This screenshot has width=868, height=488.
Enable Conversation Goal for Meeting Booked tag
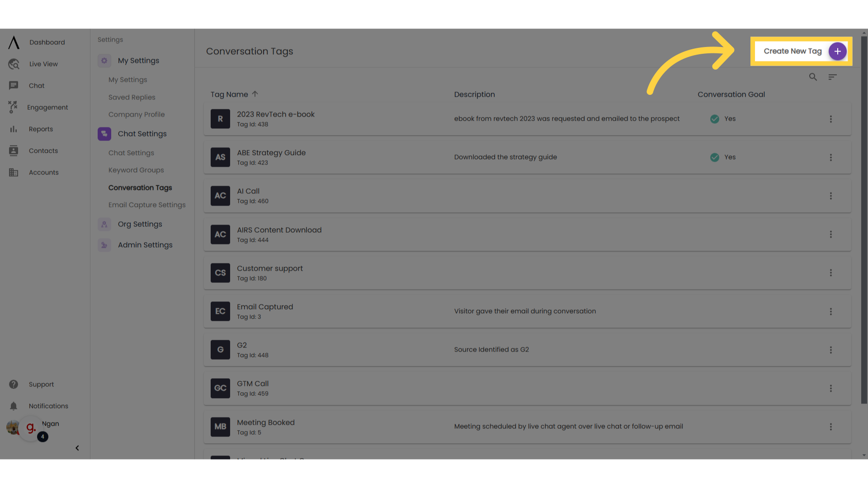pos(830,427)
